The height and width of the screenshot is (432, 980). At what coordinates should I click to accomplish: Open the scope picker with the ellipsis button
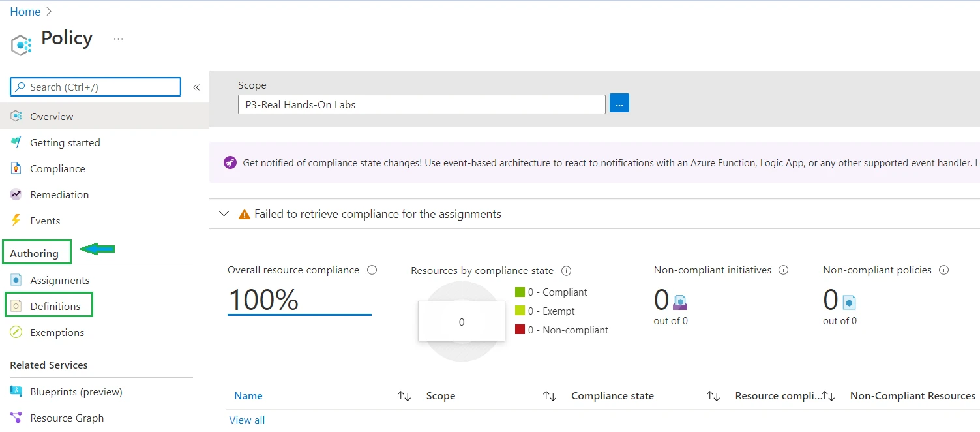[618, 102]
